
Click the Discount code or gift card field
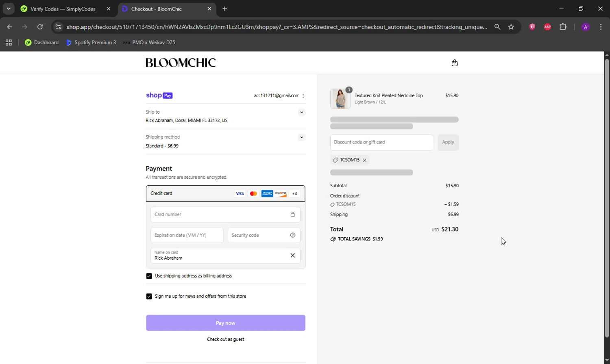(x=381, y=142)
